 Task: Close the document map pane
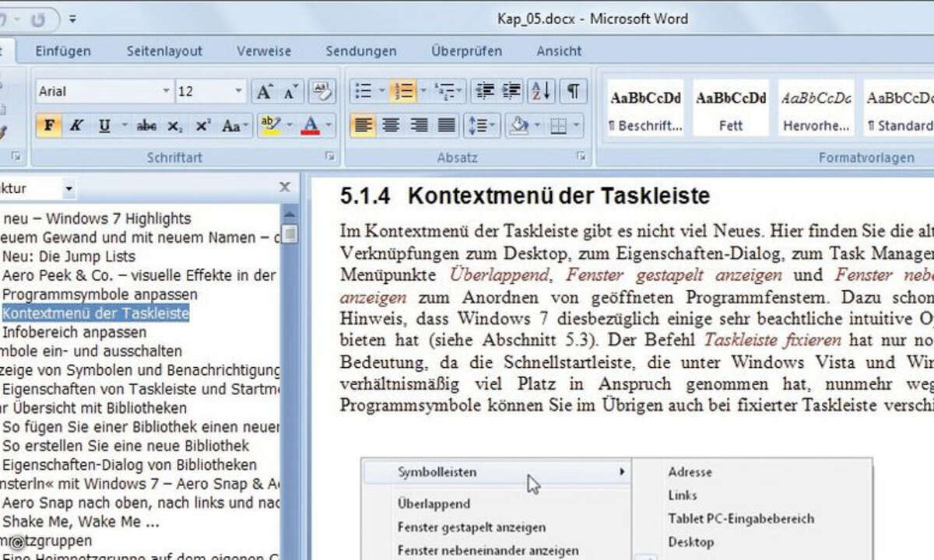point(286,187)
